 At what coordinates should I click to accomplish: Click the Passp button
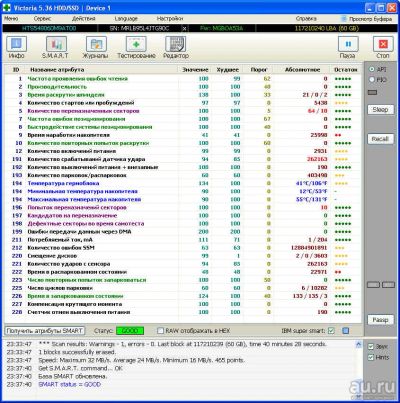[x=380, y=320]
